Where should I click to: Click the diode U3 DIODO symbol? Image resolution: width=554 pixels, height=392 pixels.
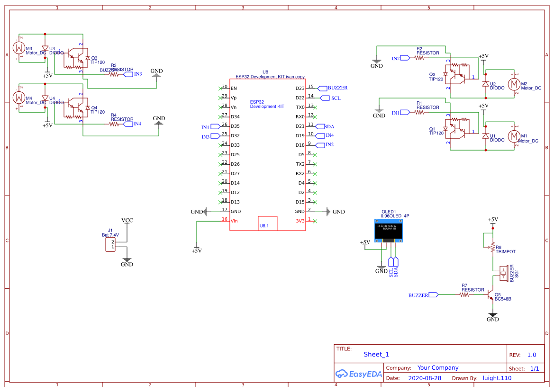click(45, 49)
